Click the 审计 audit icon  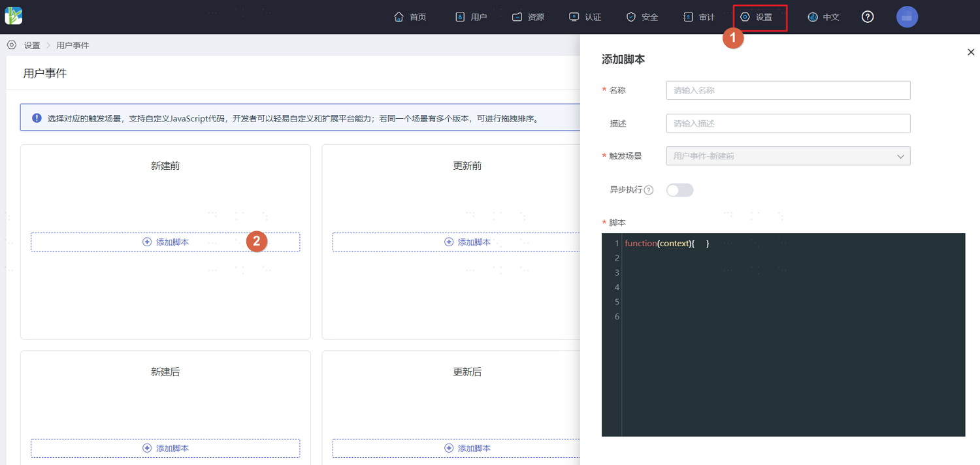coord(688,17)
